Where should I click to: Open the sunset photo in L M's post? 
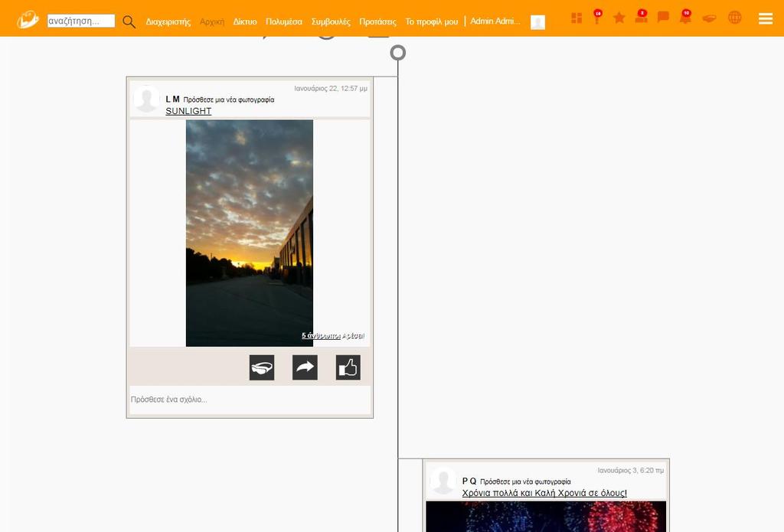tap(250, 233)
